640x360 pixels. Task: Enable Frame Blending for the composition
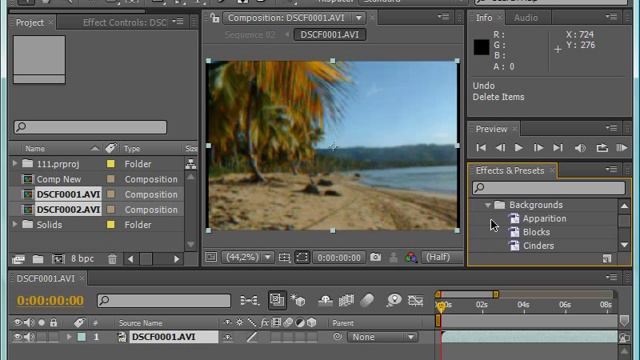coord(346,301)
